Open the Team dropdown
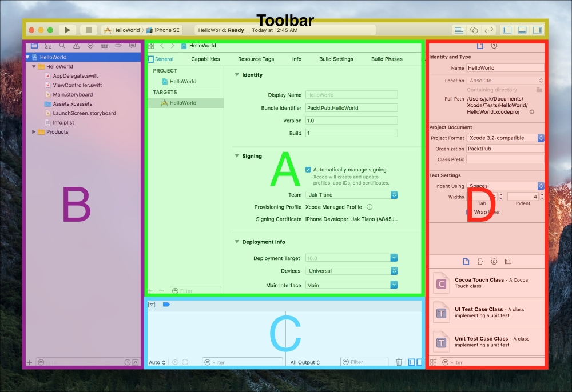Image resolution: width=572 pixels, height=392 pixels. (x=351, y=195)
